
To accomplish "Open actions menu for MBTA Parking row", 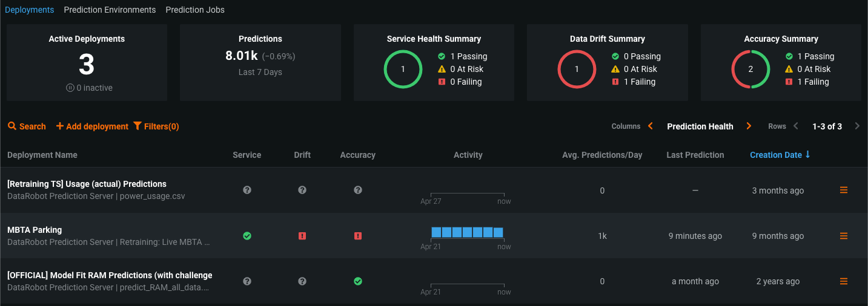I will (844, 236).
